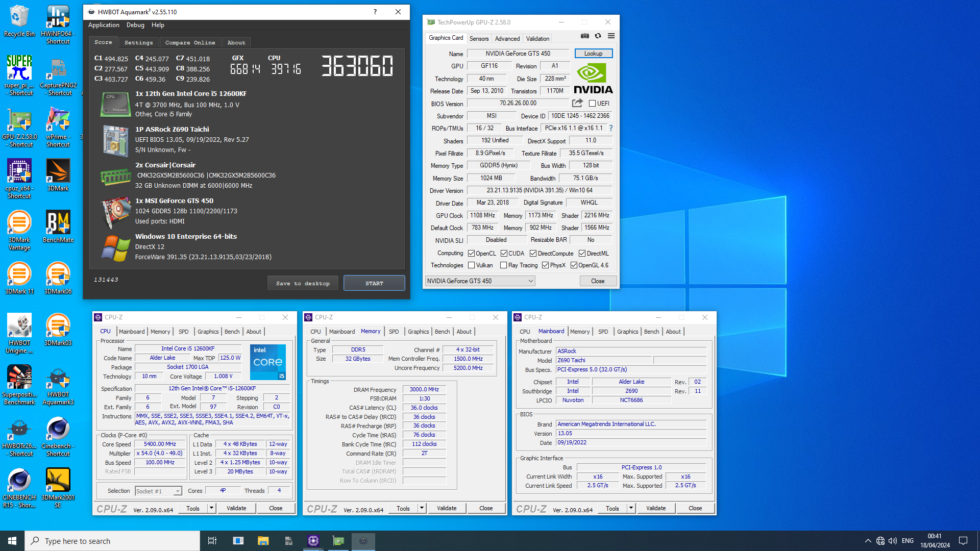Take GPU-Z screenshot with camera icon
Screen dimensions: 980x551
[x=585, y=36]
